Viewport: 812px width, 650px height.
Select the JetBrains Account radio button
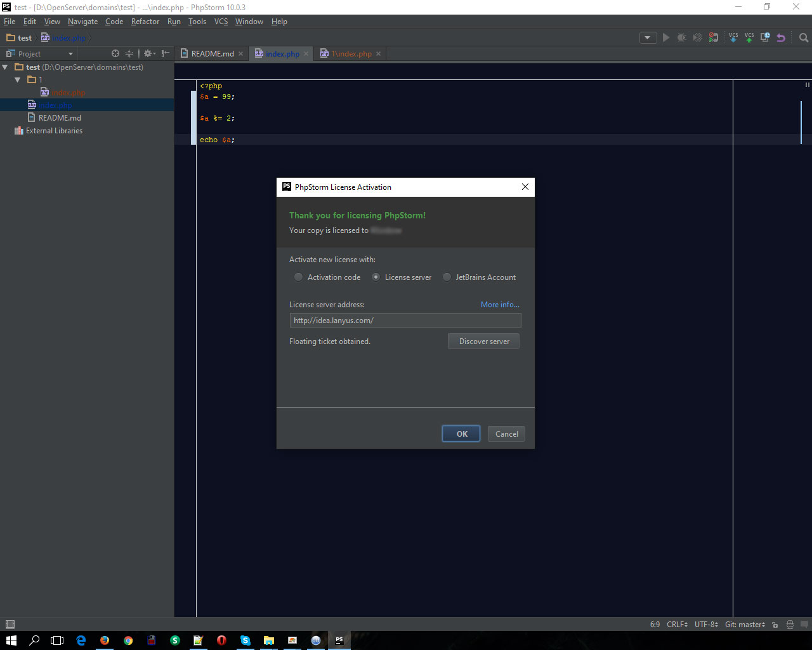pyautogui.click(x=447, y=277)
